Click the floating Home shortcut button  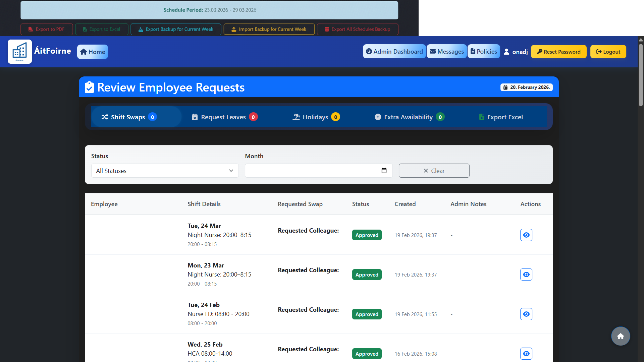pyautogui.click(x=620, y=336)
